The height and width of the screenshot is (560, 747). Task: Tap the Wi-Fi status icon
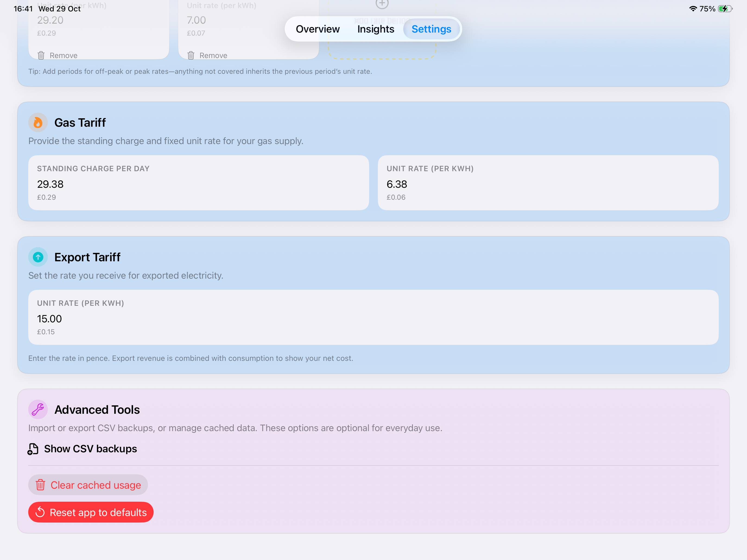(693, 9)
